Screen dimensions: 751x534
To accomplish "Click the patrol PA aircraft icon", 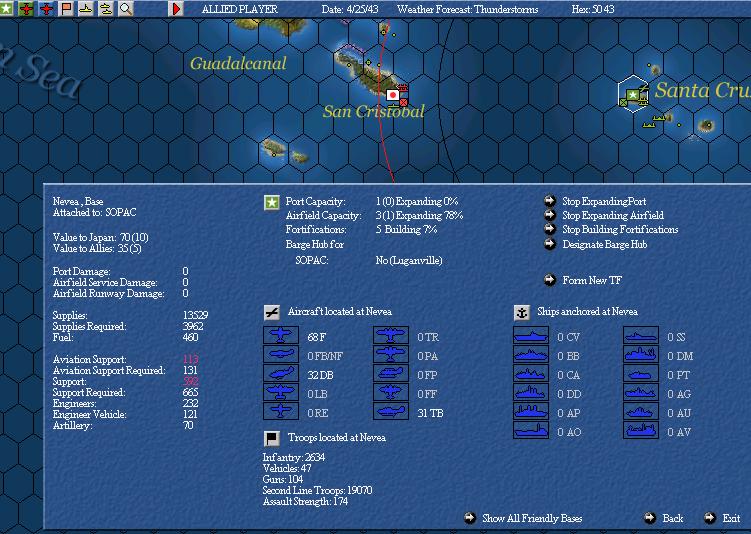I will pos(391,354).
